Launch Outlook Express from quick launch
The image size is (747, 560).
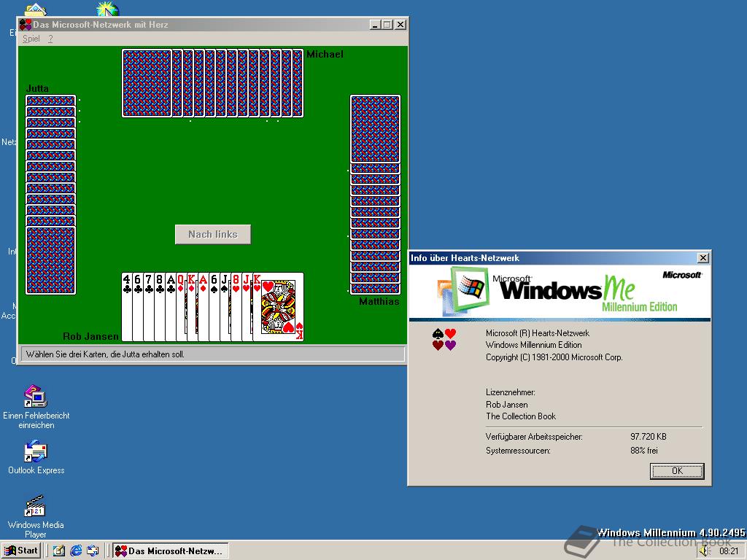click(93, 551)
